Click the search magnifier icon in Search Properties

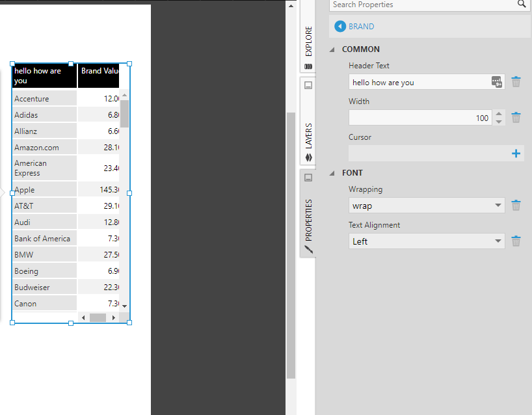tap(522, 4)
